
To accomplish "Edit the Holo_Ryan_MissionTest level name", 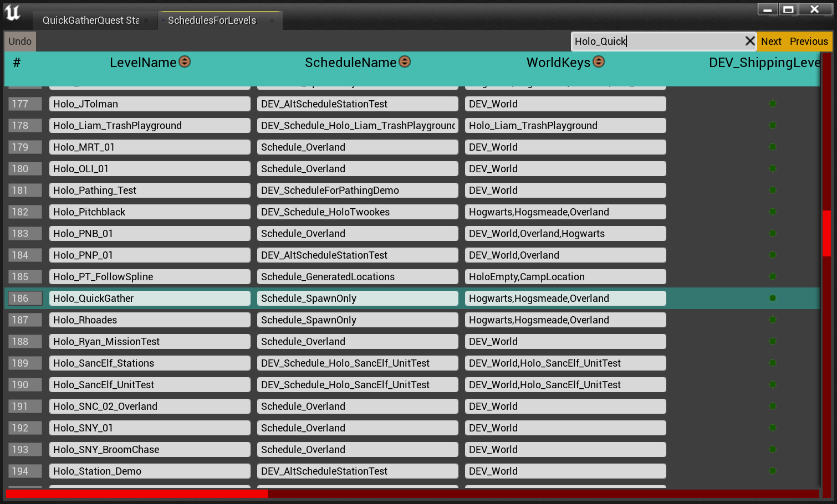I will coord(150,341).
